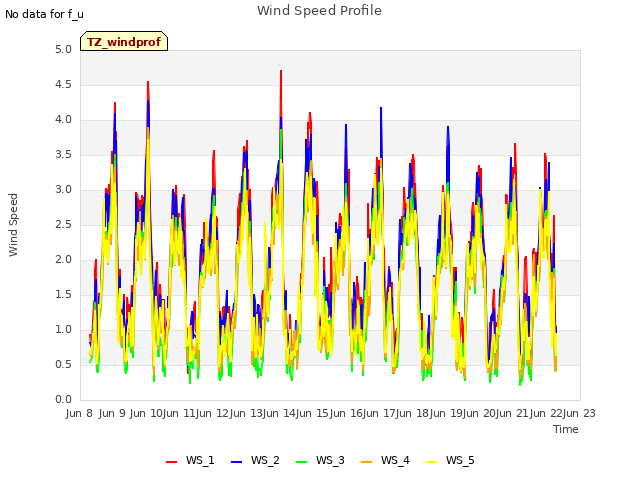Image resolution: width=640 pixels, height=480 pixels.
Task: Toggle the WS_2 legend entry
Action: pos(255,460)
